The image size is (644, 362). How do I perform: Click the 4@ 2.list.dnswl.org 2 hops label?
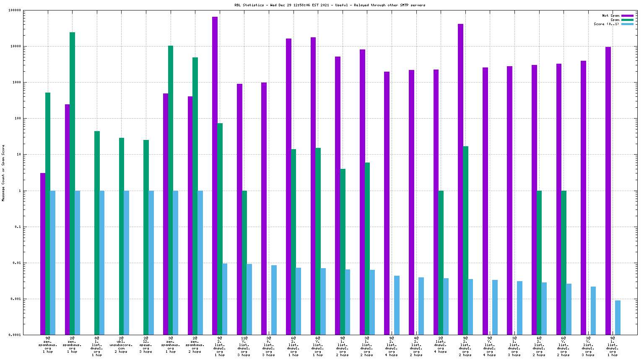[416, 346]
